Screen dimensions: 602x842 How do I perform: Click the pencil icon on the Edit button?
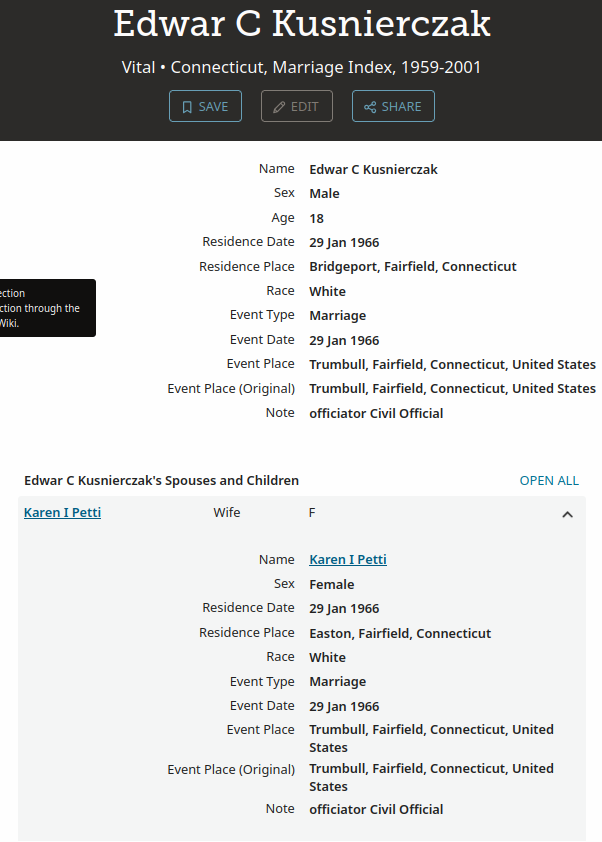pos(279,107)
